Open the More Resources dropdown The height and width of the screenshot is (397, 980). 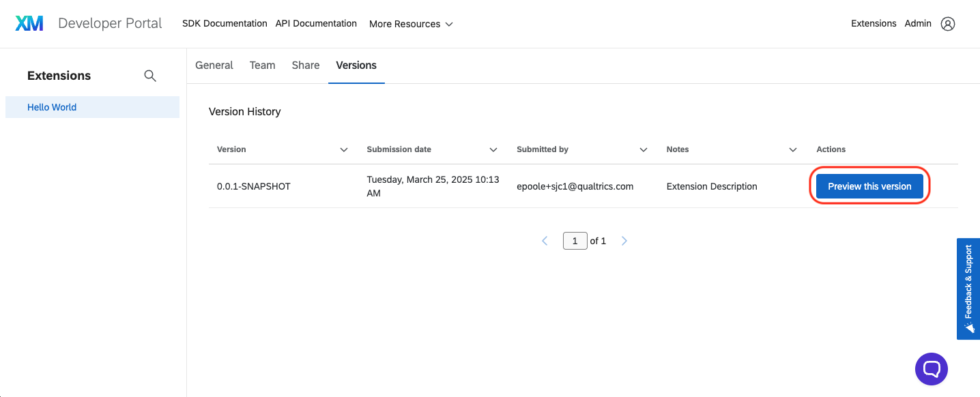pos(411,24)
